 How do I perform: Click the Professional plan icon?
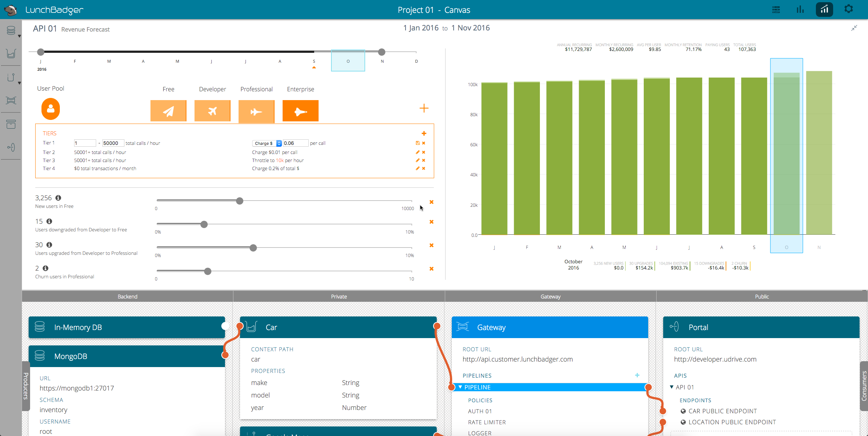256,111
